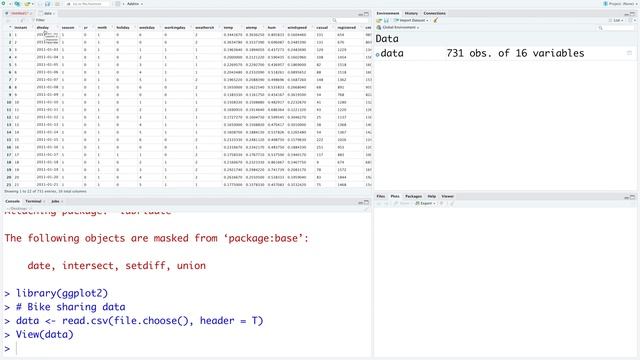
Task: Click the New Project icon
Action: pyautogui.click(x=18, y=4)
